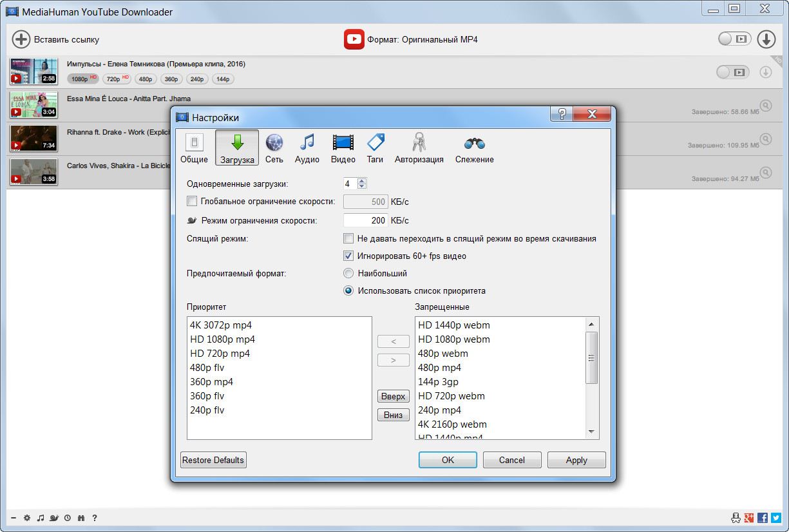Choose 720p quality for Импульсы video
789x532 pixels.
click(117, 79)
